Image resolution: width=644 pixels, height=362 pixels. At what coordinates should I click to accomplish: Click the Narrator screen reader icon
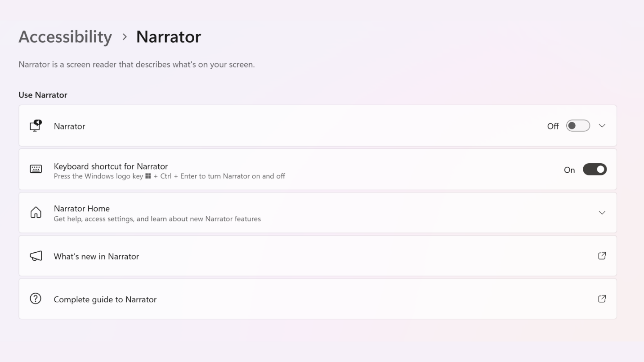[x=36, y=126]
